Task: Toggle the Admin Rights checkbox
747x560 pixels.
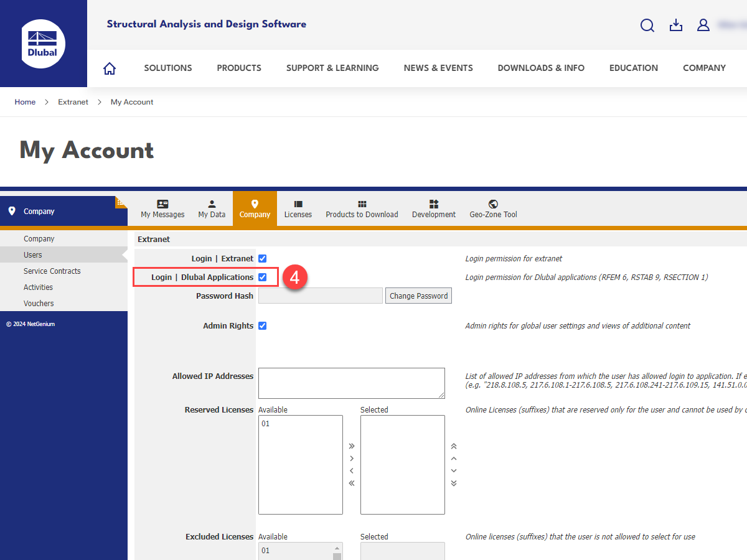Action: 263,325
